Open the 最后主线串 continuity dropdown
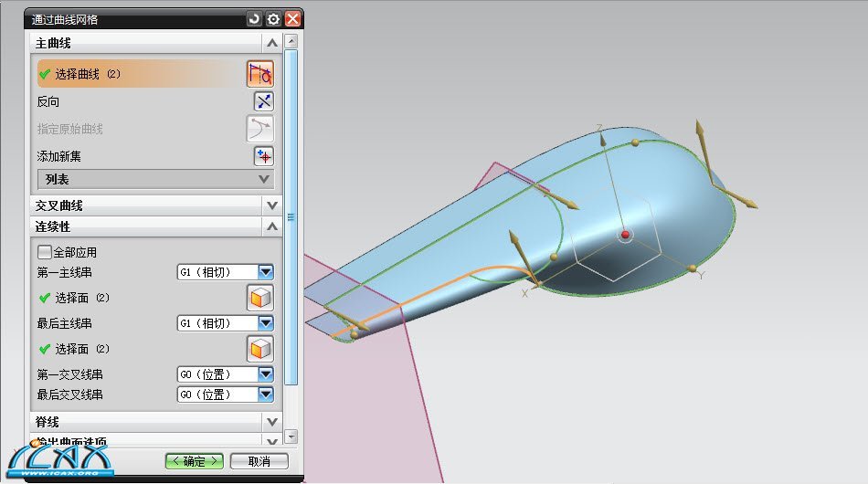The height and width of the screenshot is (484, 868). click(266, 323)
